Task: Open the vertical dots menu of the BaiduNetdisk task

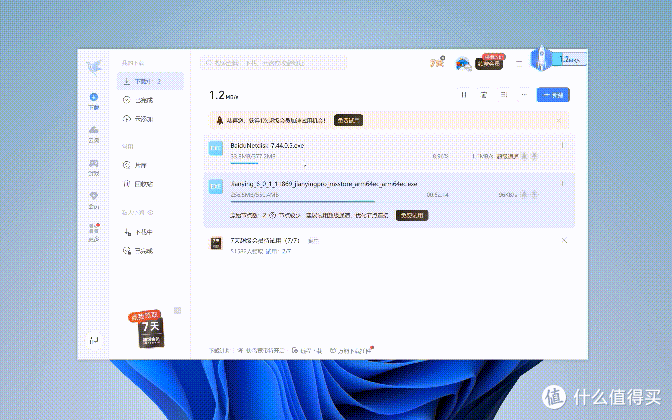Action: tap(562, 146)
